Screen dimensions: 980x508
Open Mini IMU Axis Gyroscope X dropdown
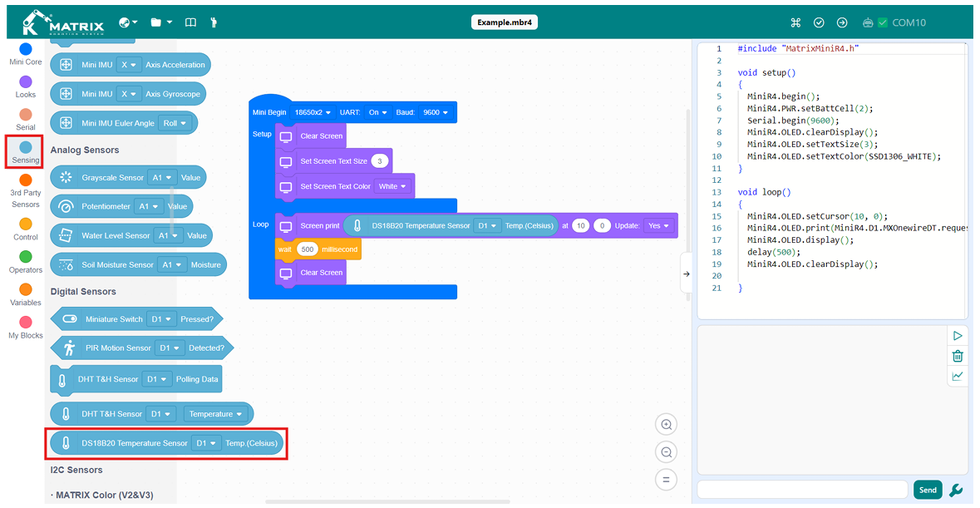[129, 94]
